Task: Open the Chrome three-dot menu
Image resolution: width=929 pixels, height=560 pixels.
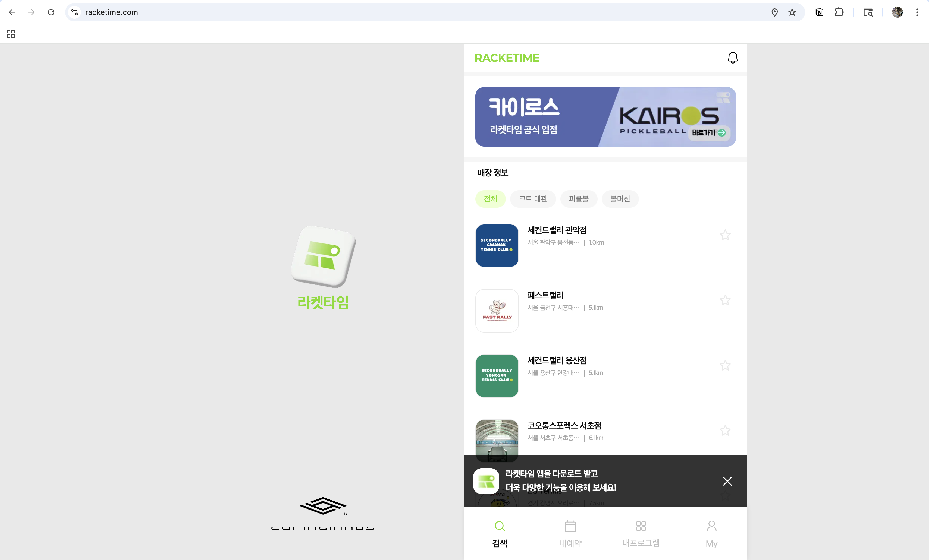Action: pos(917,12)
